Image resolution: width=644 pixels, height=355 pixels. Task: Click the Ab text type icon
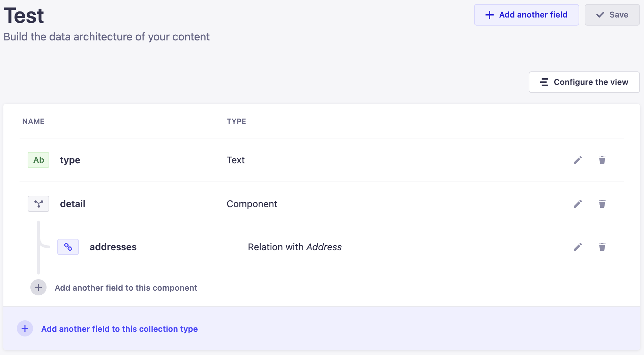point(38,160)
